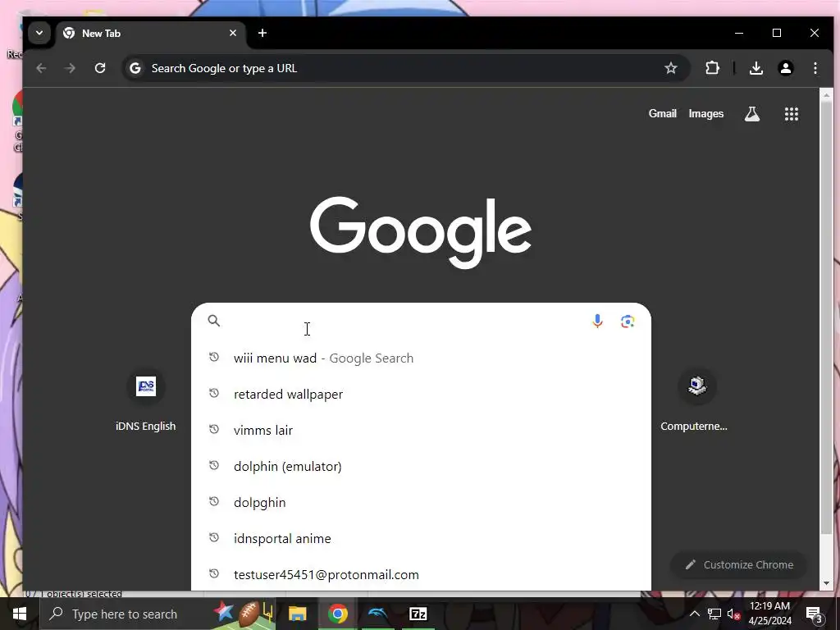Open the iDNS English shortcut
The image size is (840, 630).
pos(146,401)
